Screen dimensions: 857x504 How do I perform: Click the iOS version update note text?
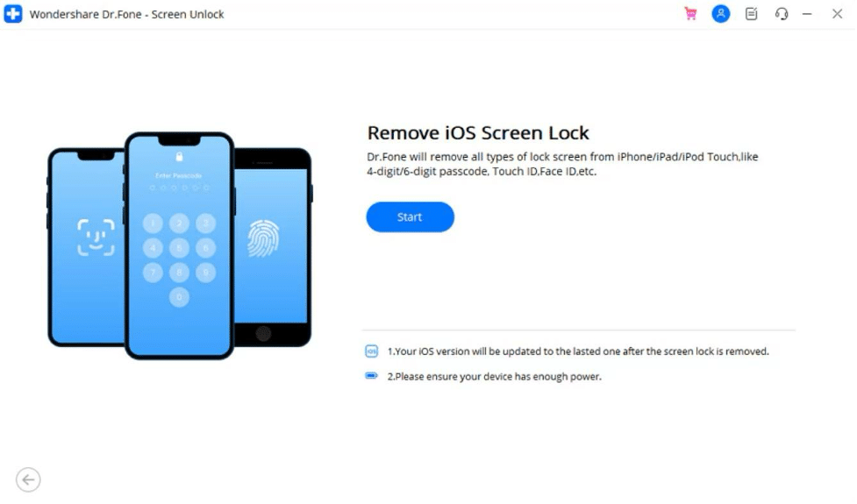578,351
